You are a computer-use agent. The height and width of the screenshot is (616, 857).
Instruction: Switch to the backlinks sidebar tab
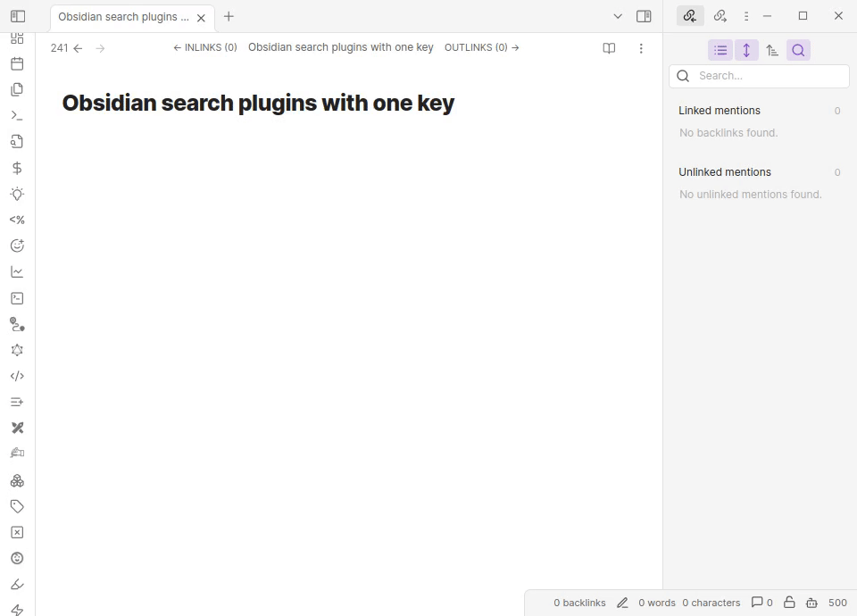click(690, 16)
